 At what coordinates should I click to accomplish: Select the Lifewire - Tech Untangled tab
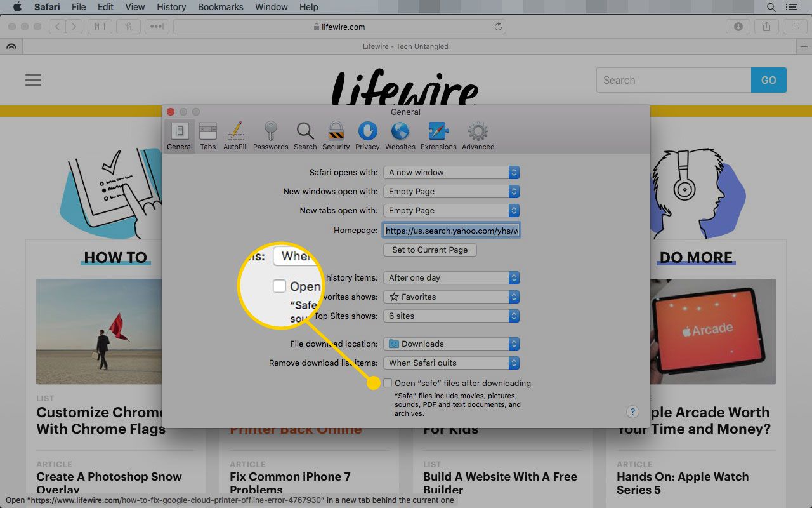point(405,46)
